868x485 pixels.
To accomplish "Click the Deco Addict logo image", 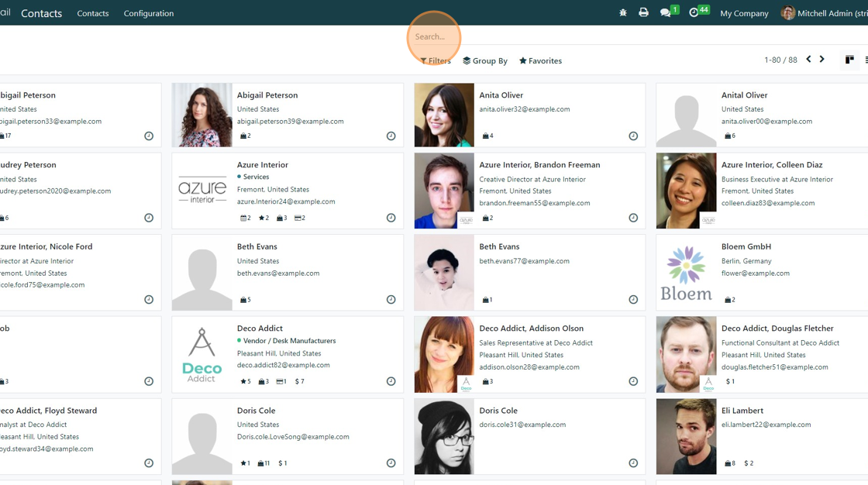I will coord(202,354).
